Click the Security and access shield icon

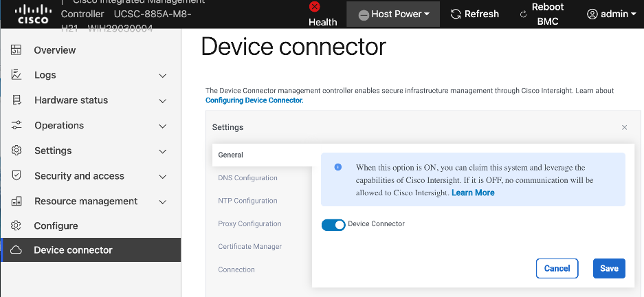[x=16, y=176]
